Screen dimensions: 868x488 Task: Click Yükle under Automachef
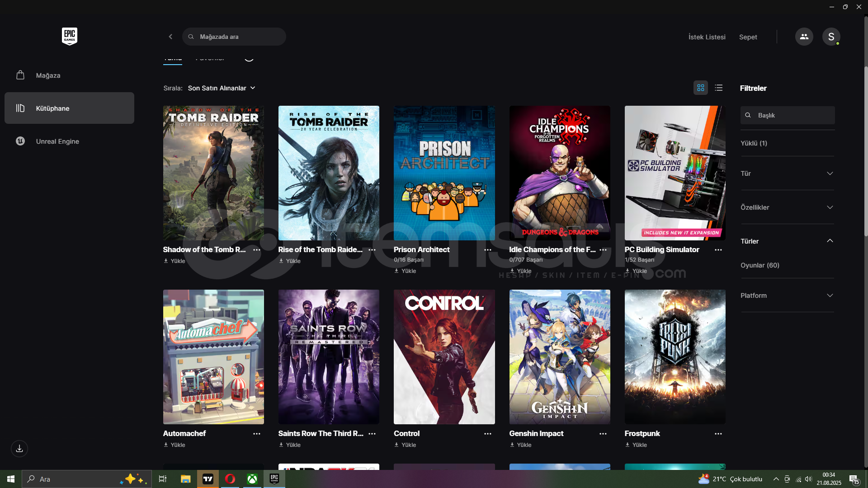175,445
